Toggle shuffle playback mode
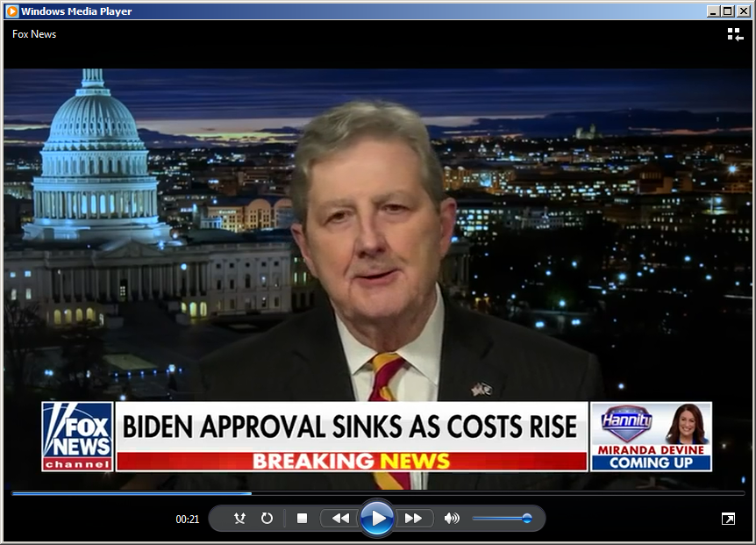This screenshot has width=756, height=545. [x=239, y=519]
